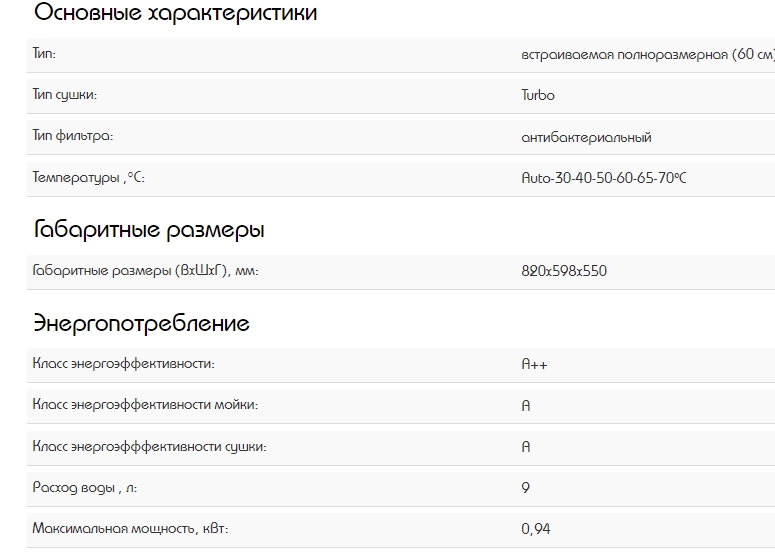Select the "антибактериальный" filter value
Viewport: 775px width, 555px height.
tap(586, 137)
